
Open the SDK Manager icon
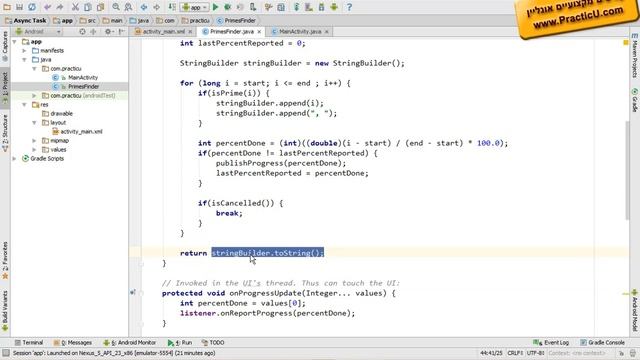(322, 7)
